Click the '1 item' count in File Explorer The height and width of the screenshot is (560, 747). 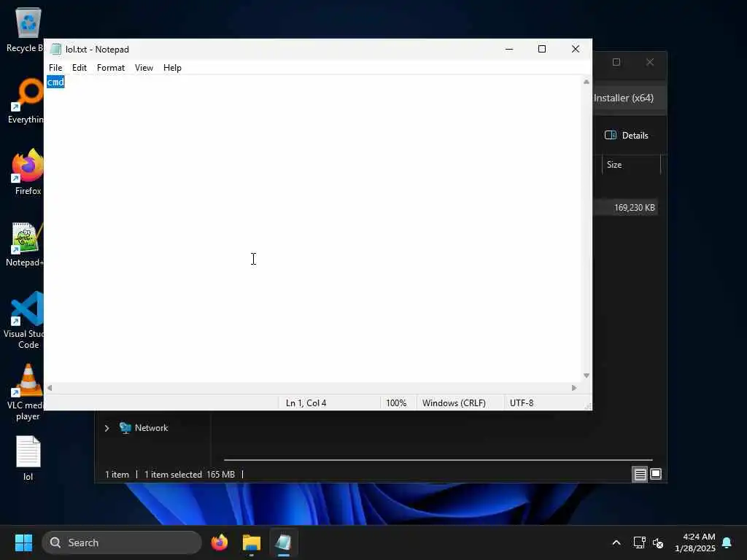point(117,475)
